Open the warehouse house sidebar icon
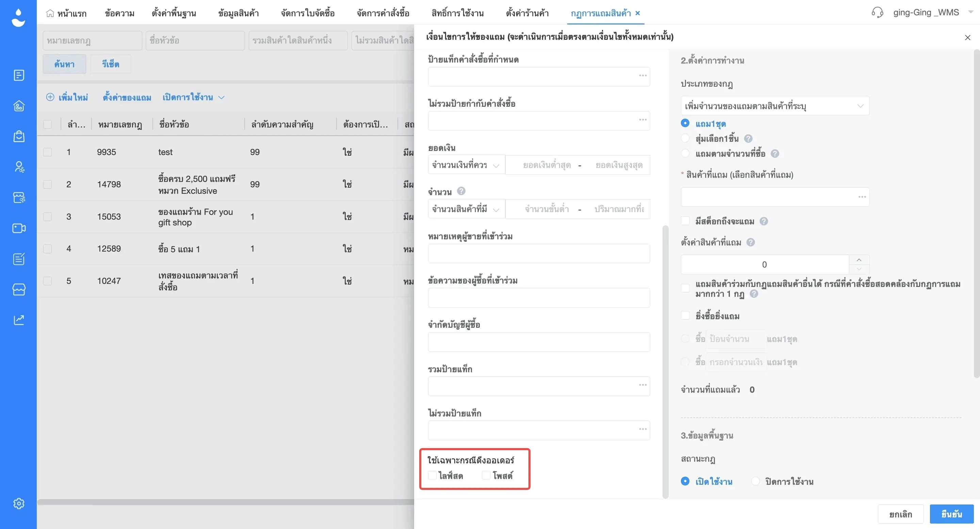 point(19,106)
